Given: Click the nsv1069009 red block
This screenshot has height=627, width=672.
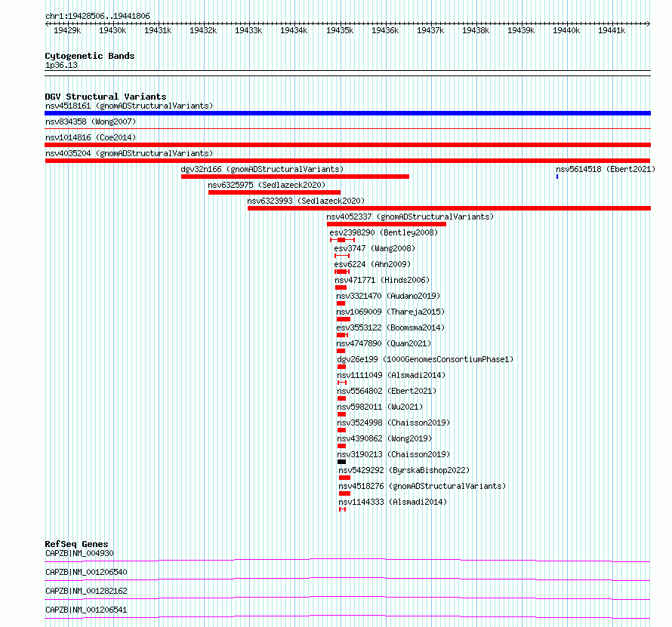Looking at the screenshot, I should (344, 319).
